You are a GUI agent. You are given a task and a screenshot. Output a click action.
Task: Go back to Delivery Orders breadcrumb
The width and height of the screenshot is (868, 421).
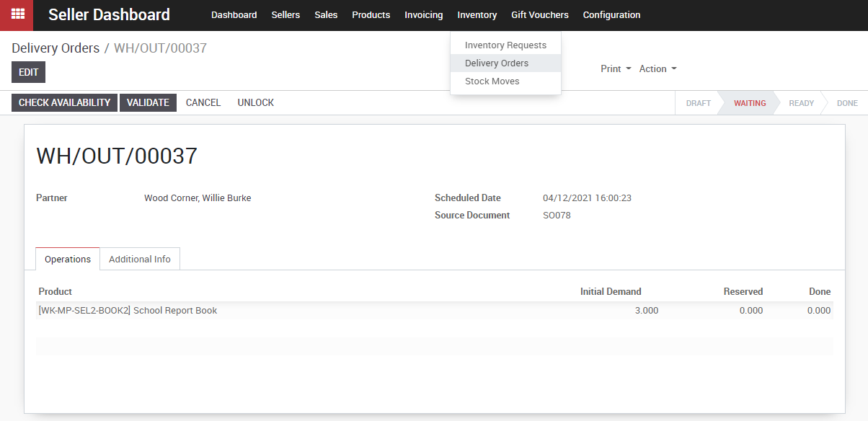(x=56, y=48)
